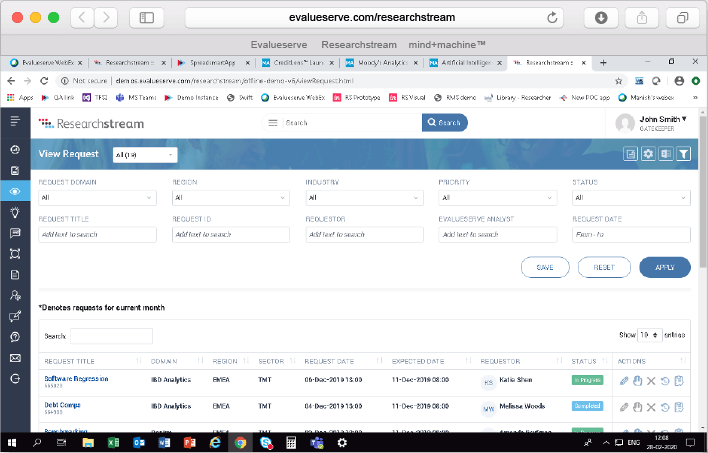Open the create request edit icon in sidebar
The width and height of the screenshot is (708, 453).
[x=15, y=171]
